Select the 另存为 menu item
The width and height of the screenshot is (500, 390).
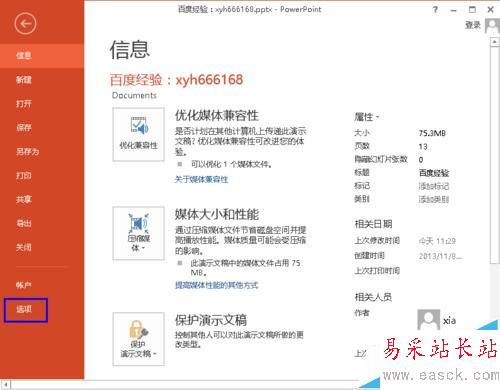tap(42, 152)
